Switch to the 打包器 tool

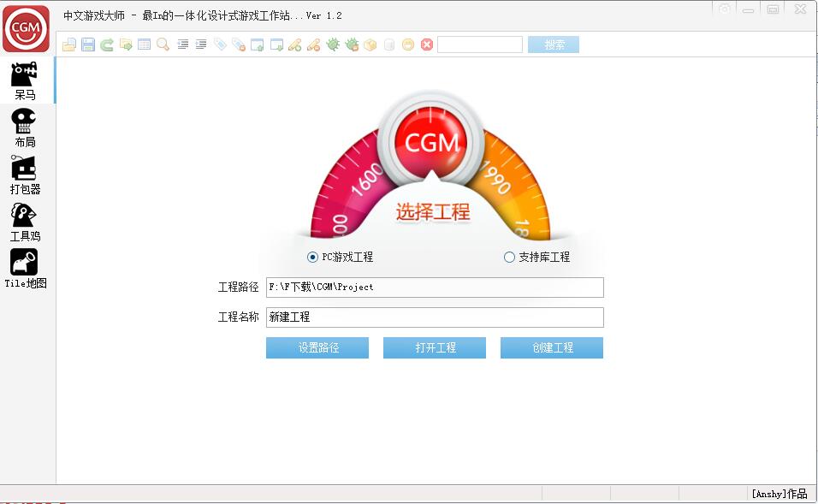(25, 174)
